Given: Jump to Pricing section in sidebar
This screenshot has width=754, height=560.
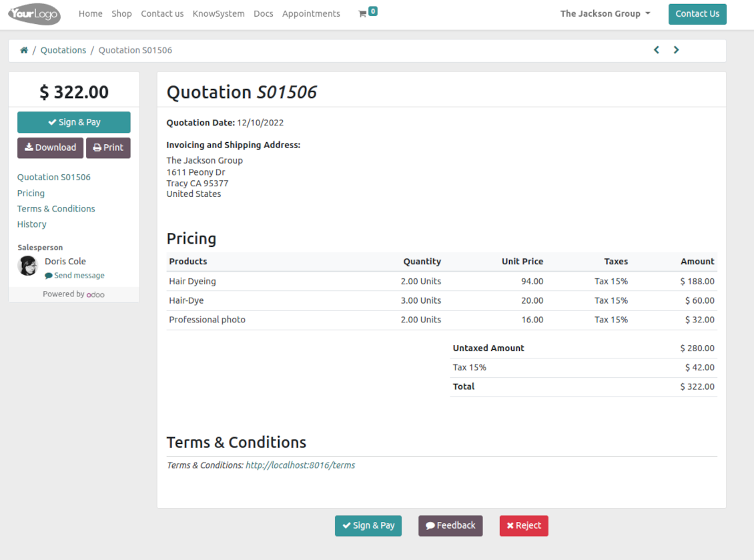Looking at the screenshot, I should click(31, 193).
